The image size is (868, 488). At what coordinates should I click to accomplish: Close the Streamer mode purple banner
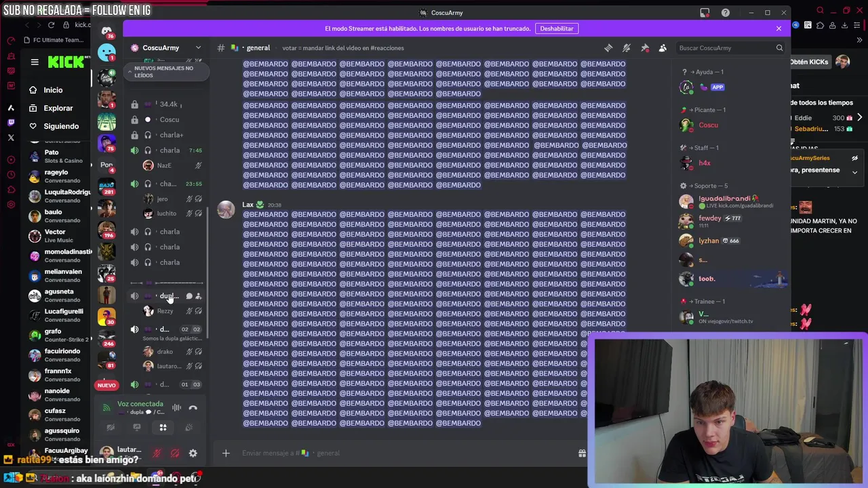(778, 28)
